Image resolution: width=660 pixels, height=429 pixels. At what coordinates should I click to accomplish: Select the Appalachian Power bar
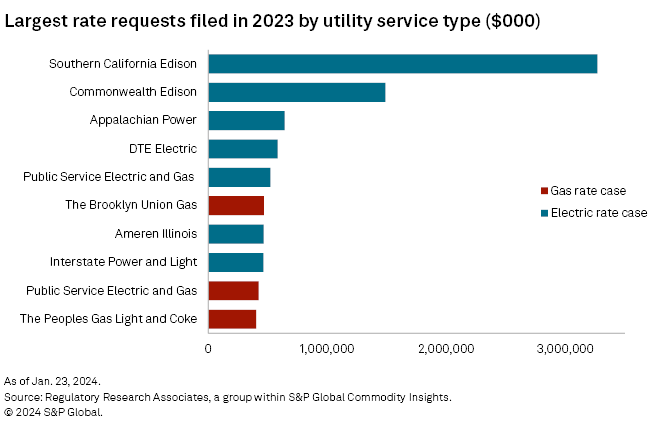tap(246, 121)
